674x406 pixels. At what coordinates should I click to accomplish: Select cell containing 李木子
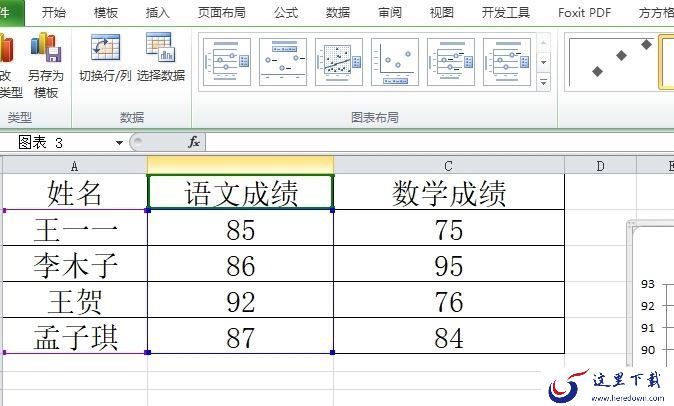(x=75, y=264)
